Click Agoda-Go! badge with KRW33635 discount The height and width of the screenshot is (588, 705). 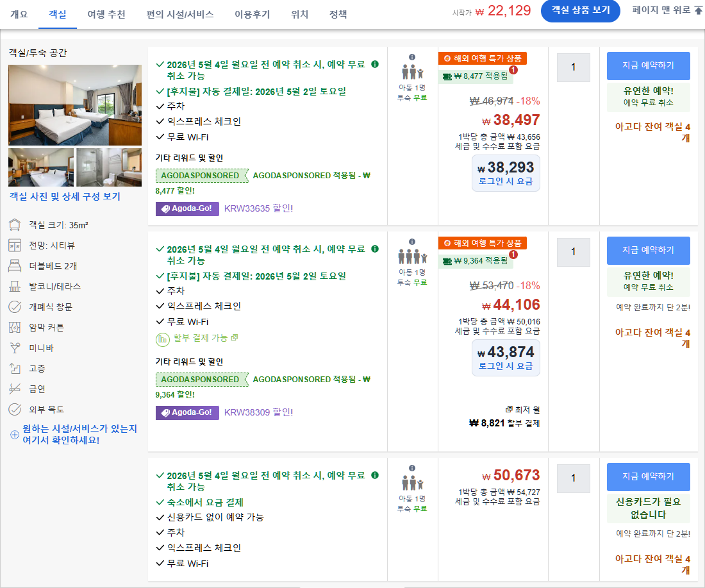pos(188,209)
